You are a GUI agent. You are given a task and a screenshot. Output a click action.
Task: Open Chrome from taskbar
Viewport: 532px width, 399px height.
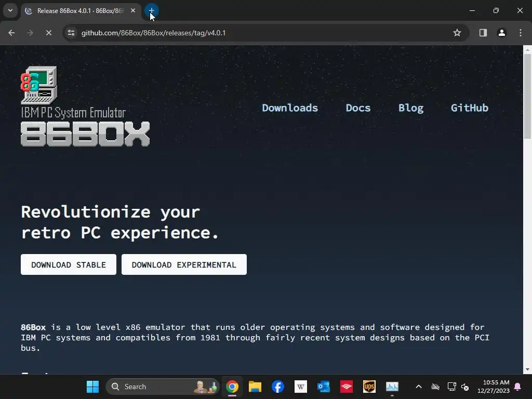tap(232, 387)
